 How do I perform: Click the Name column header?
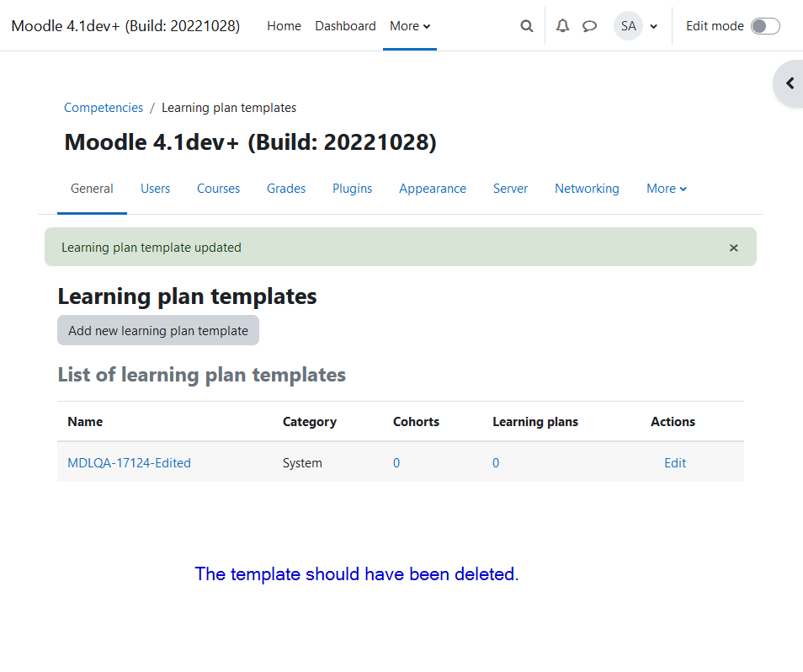85,422
